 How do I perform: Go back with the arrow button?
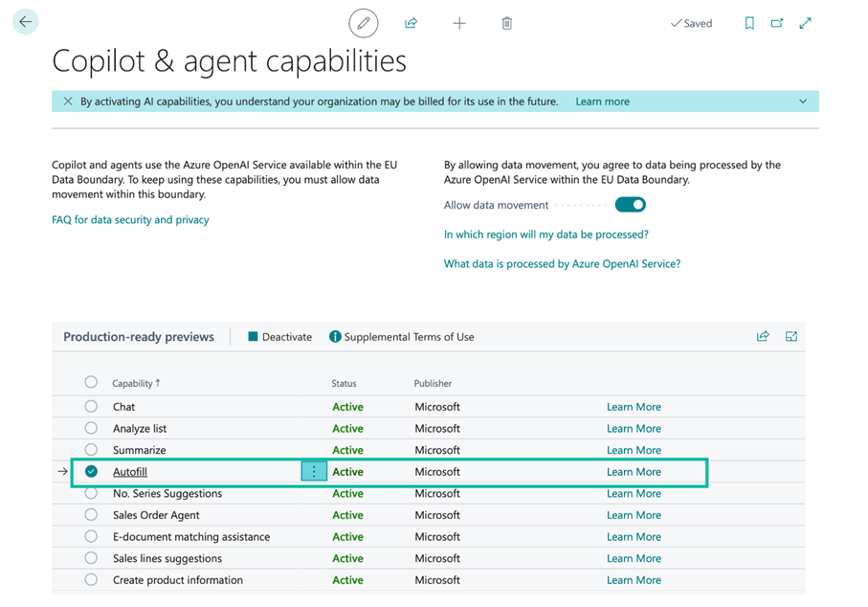[x=26, y=22]
